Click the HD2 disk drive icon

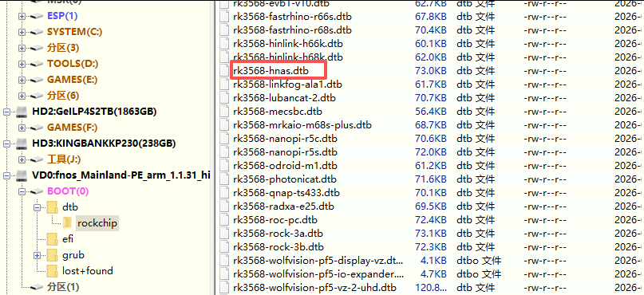pos(22,112)
